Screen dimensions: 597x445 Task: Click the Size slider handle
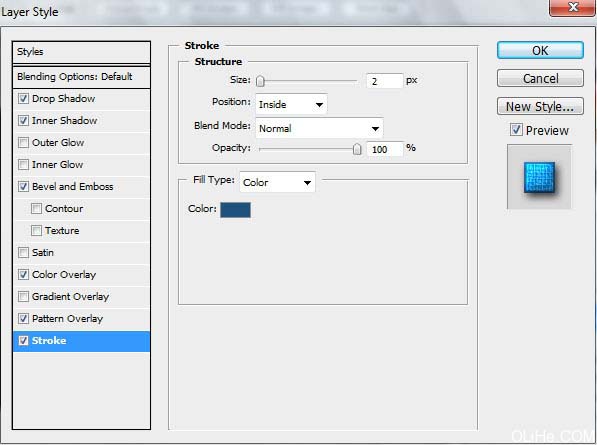pyautogui.click(x=260, y=81)
